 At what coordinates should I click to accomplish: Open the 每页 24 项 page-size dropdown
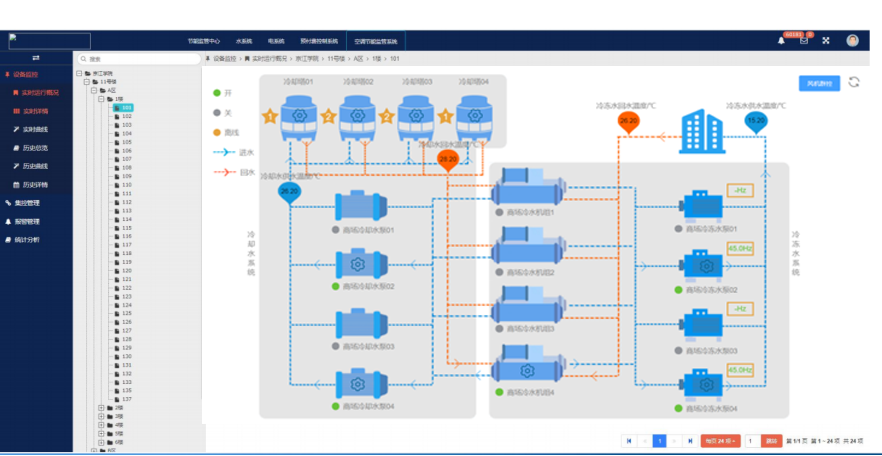click(719, 441)
